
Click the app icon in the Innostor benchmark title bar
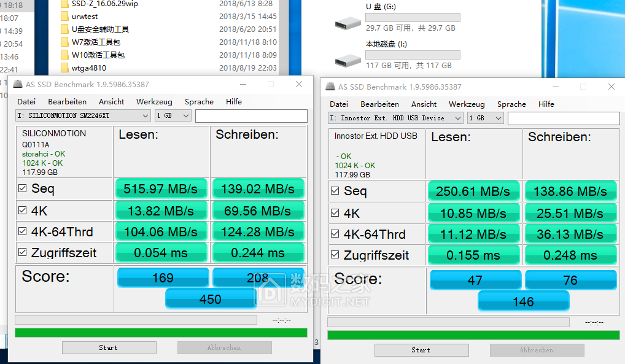click(x=330, y=87)
